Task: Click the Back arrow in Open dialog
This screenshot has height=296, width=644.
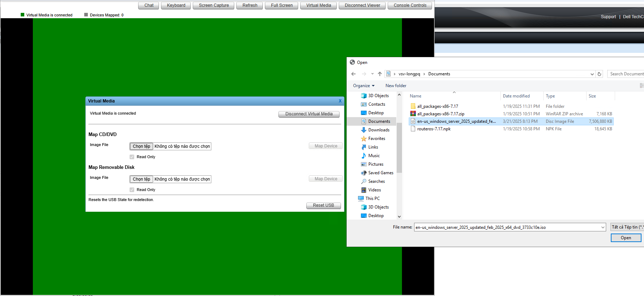Action: coord(353,74)
